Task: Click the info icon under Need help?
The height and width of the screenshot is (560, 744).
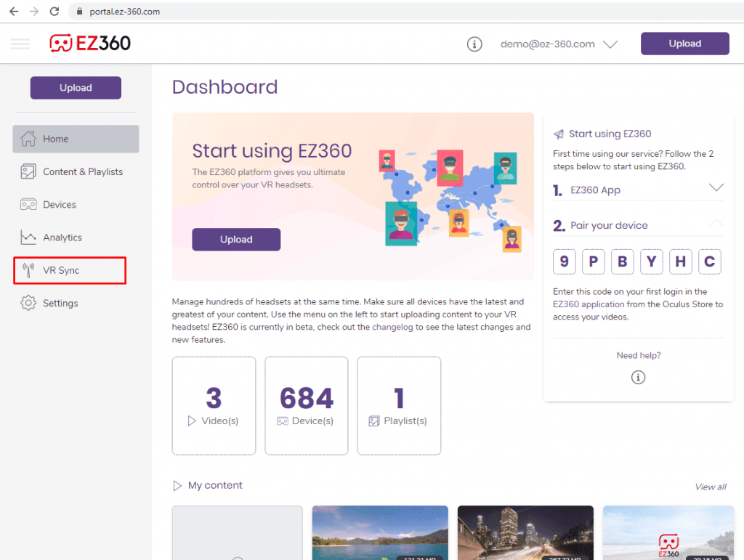Action: [638, 378]
